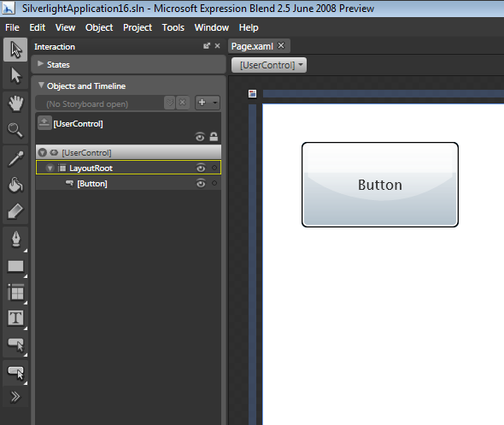
Task: Open the Tools menu
Action: (x=173, y=27)
